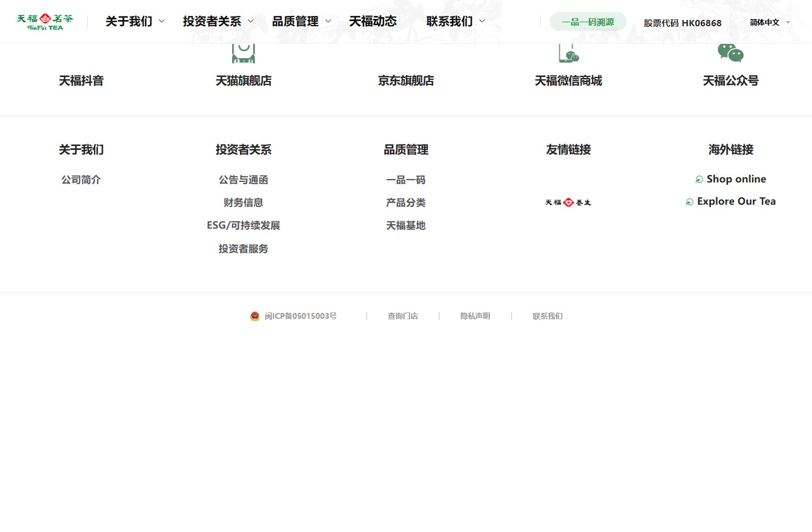Click stock code HK06868
Image resolution: width=812 pixels, height=532 pixels.
pyautogui.click(x=683, y=23)
